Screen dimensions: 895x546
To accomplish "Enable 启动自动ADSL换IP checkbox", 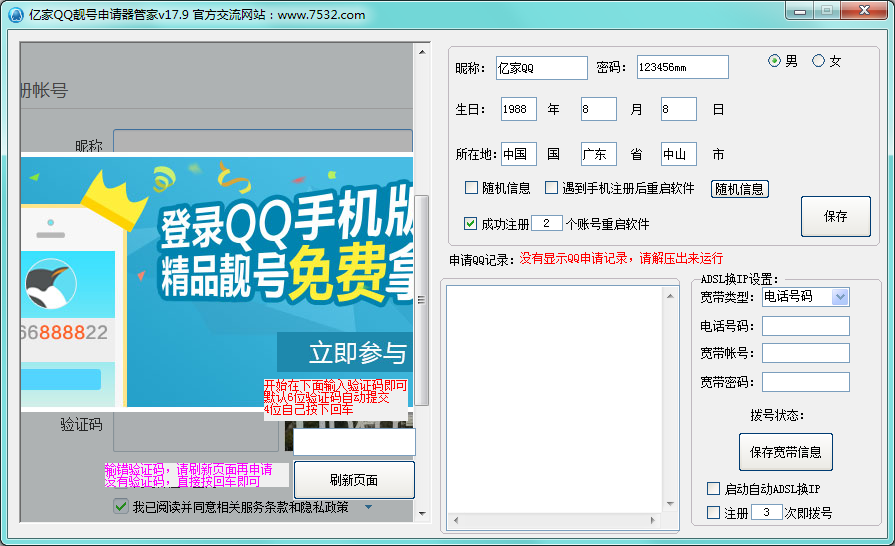I will (x=713, y=488).
